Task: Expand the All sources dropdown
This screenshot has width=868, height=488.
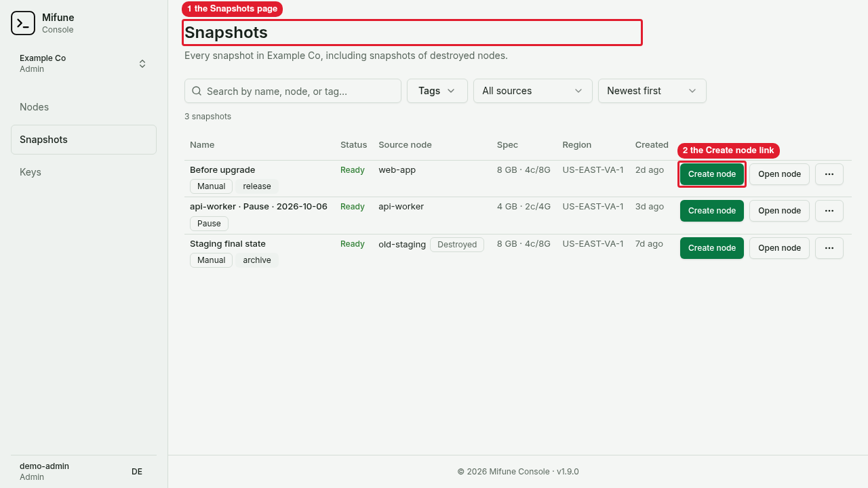Action: tap(533, 91)
